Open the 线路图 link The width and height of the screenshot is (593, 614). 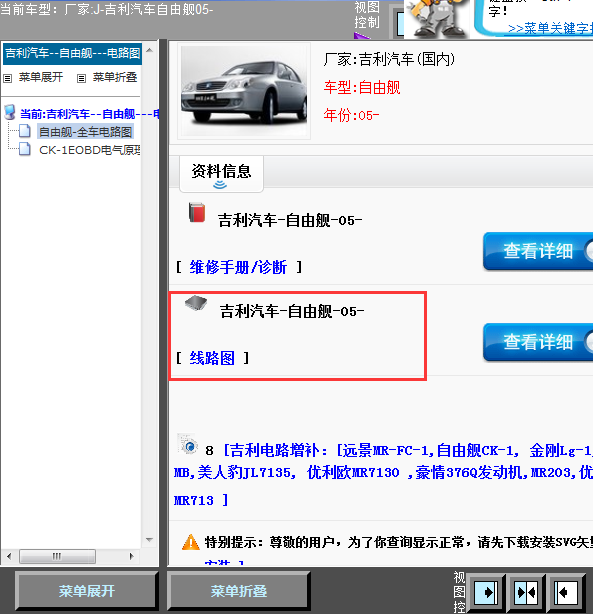212,358
